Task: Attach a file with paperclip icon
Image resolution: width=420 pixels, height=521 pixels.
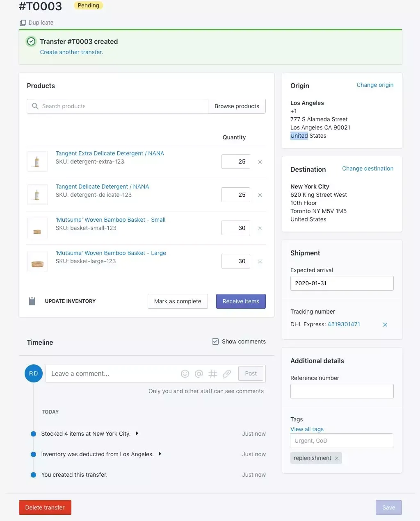Action: click(x=227, y=374)
